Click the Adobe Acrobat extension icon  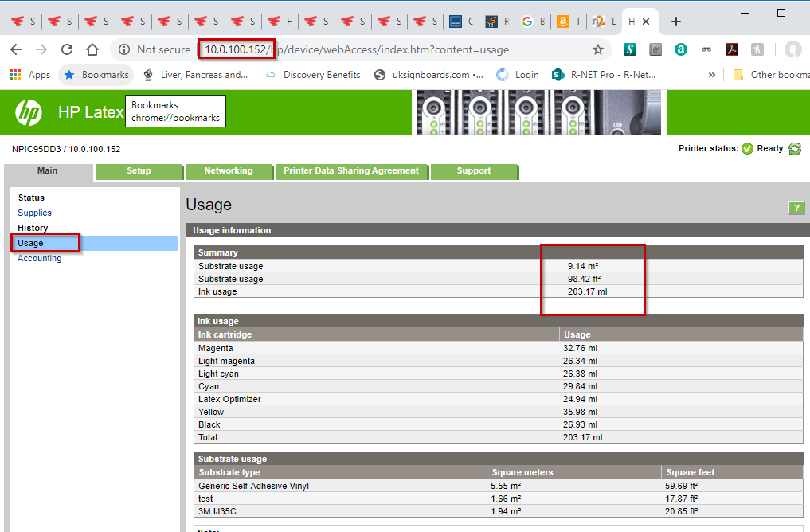[731, 49]
